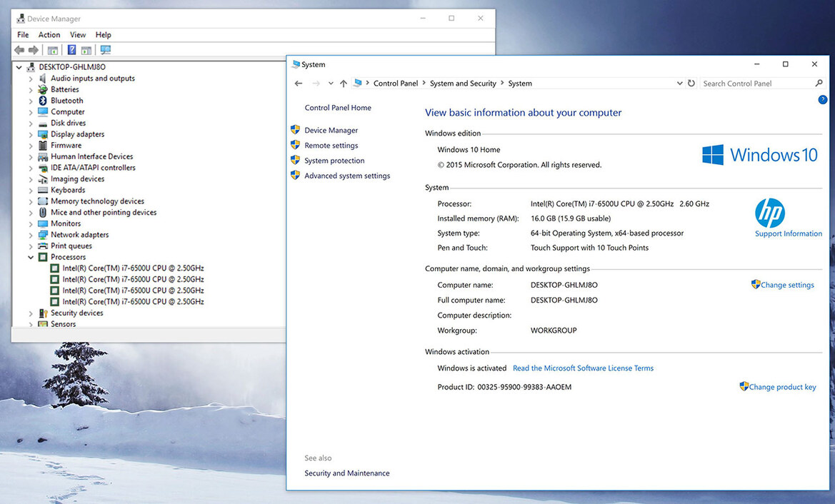Click the HP Support Information link
This screenshot has height=504, width=835.
coord(788,233)
